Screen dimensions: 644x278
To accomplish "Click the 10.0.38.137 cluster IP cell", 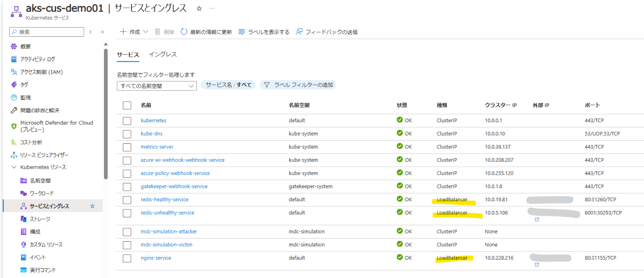I will coord(498,147).
